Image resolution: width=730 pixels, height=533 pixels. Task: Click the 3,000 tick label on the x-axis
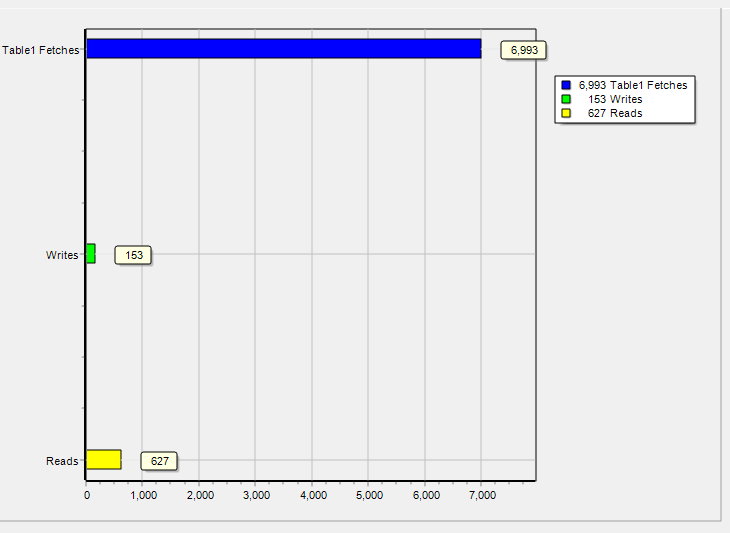click(x=257, y=495)
